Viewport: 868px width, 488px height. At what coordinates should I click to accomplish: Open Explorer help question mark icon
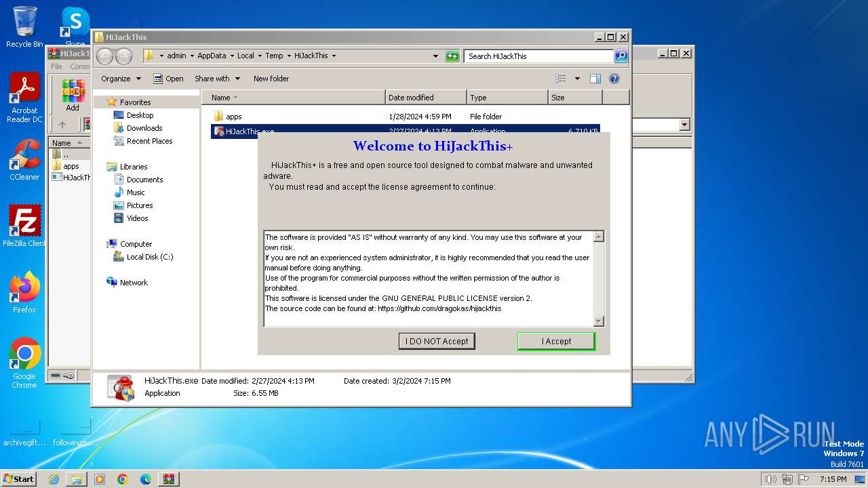614,79
